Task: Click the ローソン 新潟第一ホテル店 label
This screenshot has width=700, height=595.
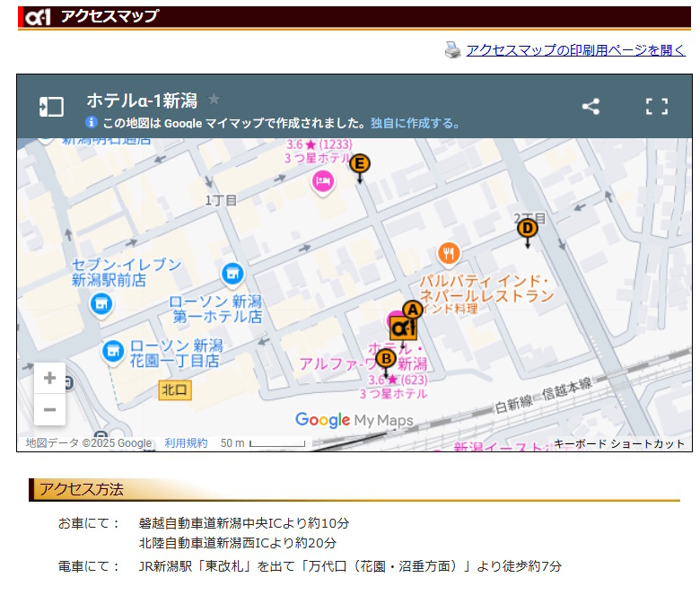Action: [216, 309]
